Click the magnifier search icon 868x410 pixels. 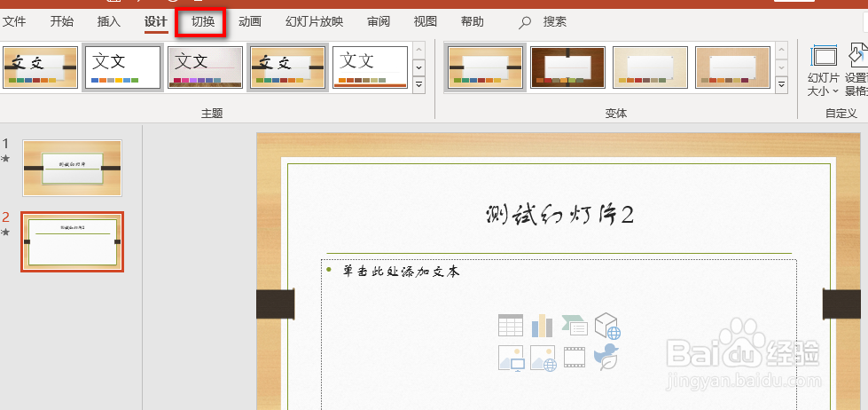(525, 23)
